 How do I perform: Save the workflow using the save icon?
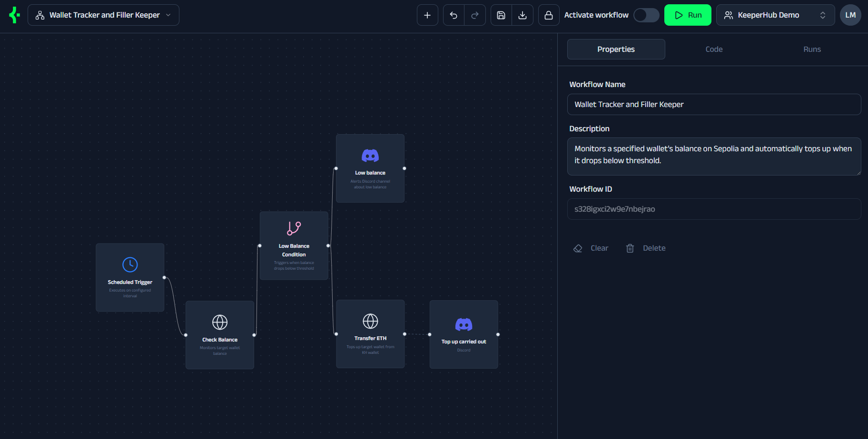click(x=501, y=15)
